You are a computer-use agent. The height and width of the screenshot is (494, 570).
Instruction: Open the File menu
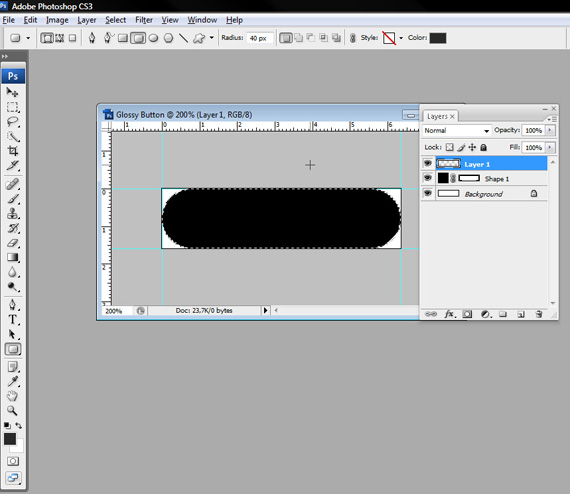tap(8, 20)
